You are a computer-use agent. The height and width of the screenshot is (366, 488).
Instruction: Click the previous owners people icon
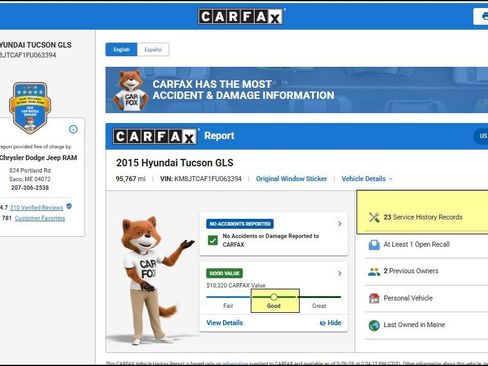click(x=374, y=272)
